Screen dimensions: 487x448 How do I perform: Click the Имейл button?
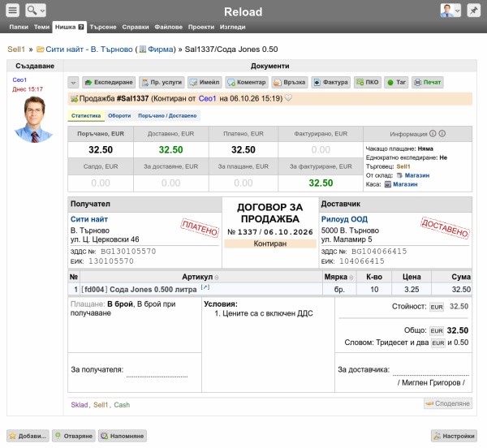(x=205, y=83)
